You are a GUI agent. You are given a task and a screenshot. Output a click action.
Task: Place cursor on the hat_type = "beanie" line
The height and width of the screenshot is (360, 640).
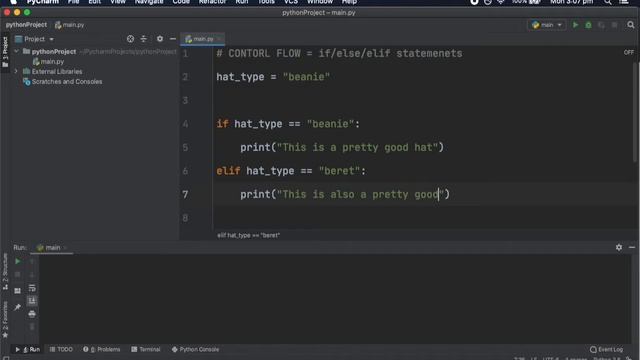pyautogui.click(x=273, y=77)
